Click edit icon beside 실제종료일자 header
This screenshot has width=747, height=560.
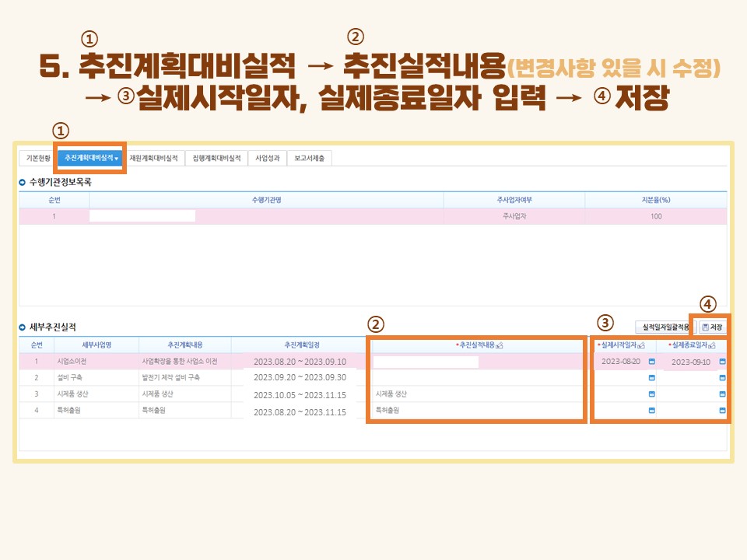pos(712,345)
